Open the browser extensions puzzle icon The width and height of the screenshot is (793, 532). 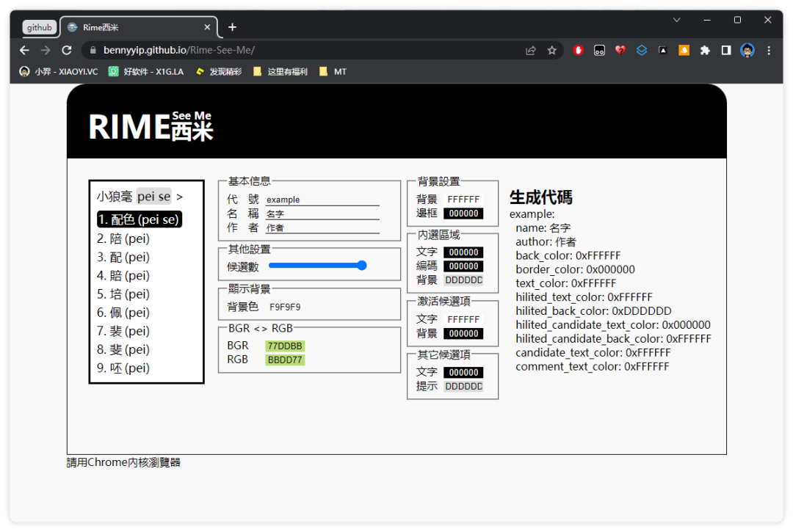pyautogui.click(x=705, y=51)
